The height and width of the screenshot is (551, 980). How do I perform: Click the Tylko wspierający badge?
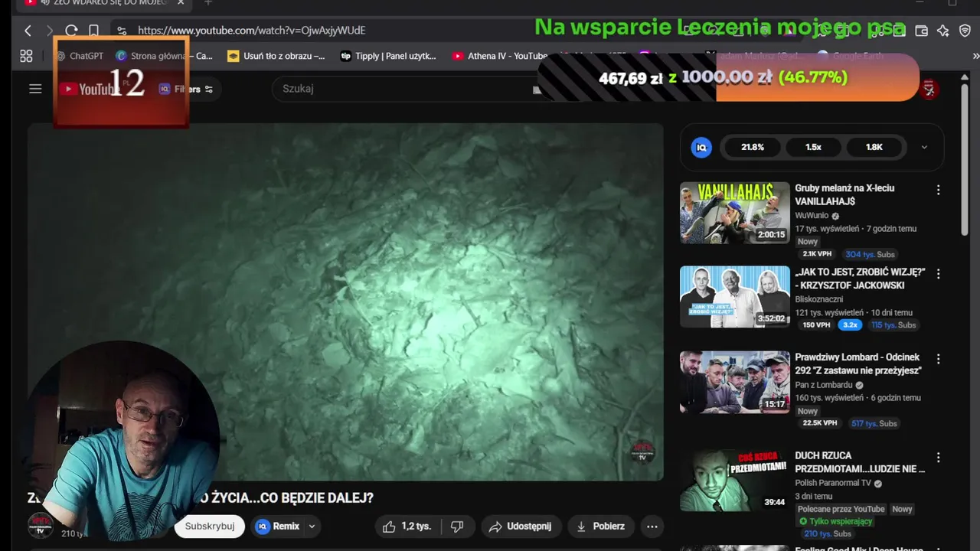[835, 521]
